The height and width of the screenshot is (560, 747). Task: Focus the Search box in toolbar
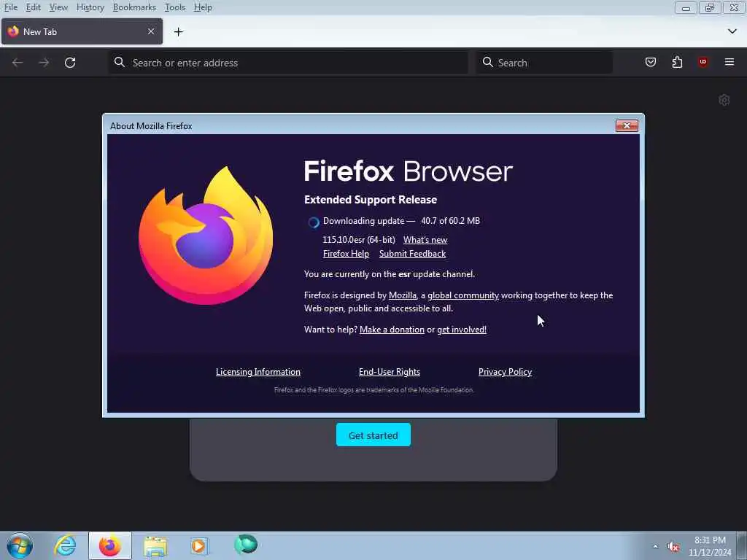(x=543, y=63)
